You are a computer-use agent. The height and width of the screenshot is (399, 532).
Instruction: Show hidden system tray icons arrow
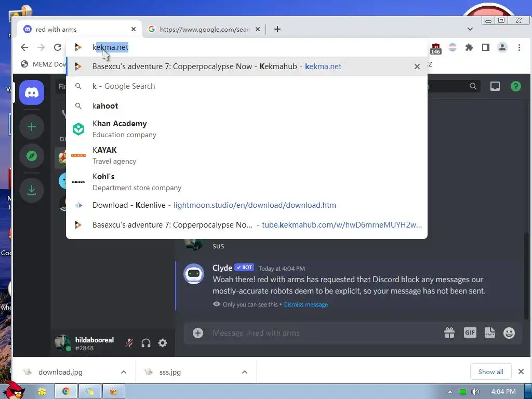[450, 392]
